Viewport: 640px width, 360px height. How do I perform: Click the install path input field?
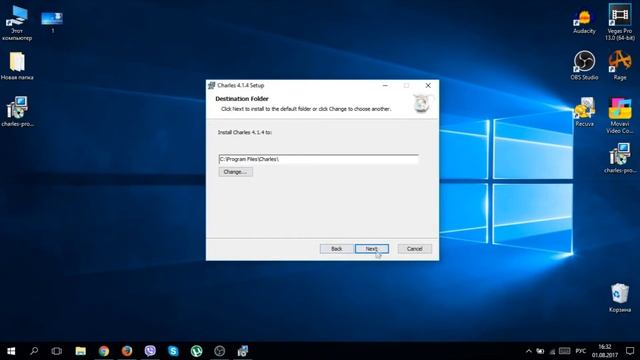coord(318,159)
